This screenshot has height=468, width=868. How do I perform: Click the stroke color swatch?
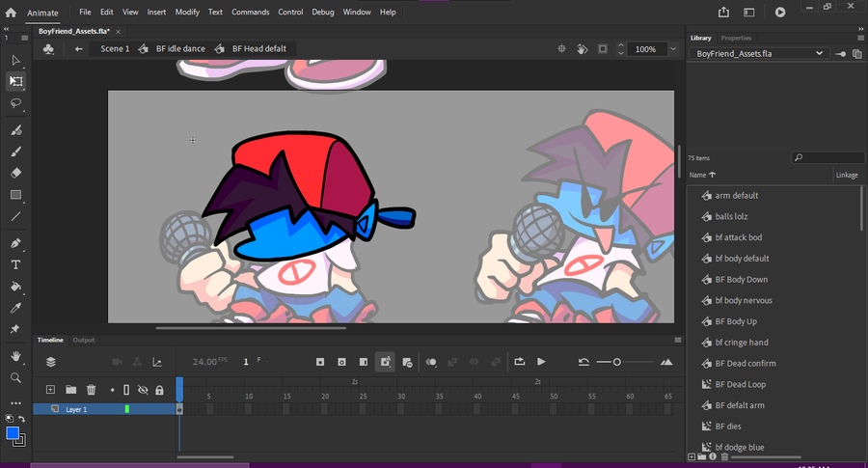20,441
